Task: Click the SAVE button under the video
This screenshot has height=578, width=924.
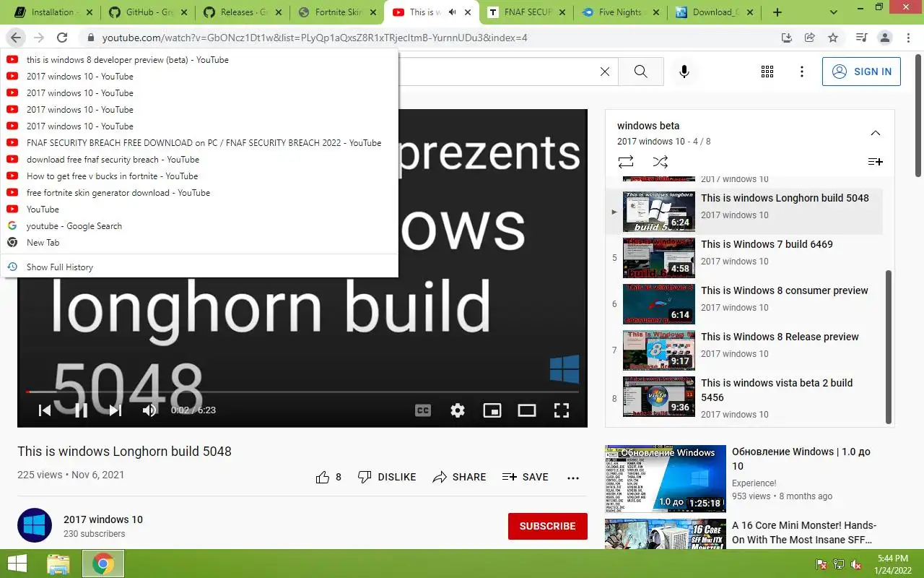Action: click(526, 477)
